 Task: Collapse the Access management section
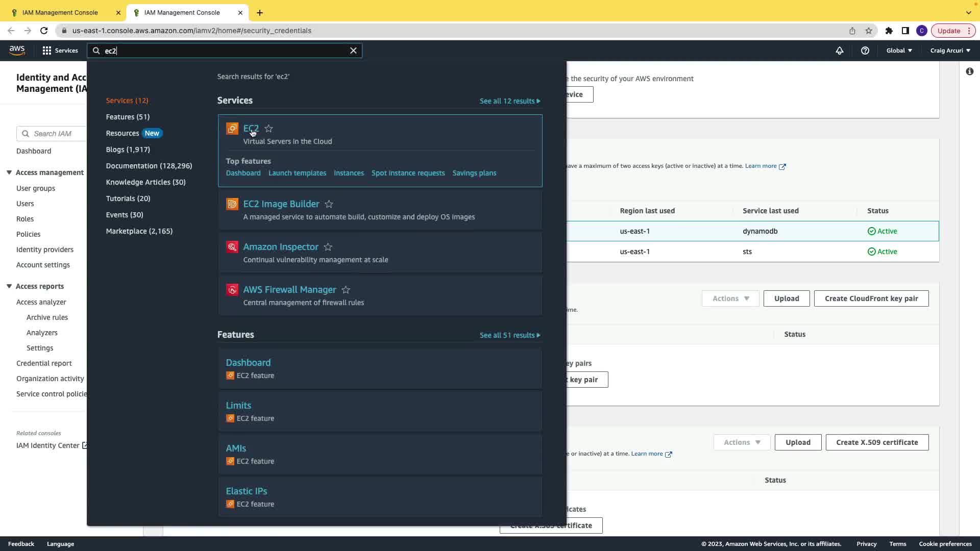(x=9, y=172)
